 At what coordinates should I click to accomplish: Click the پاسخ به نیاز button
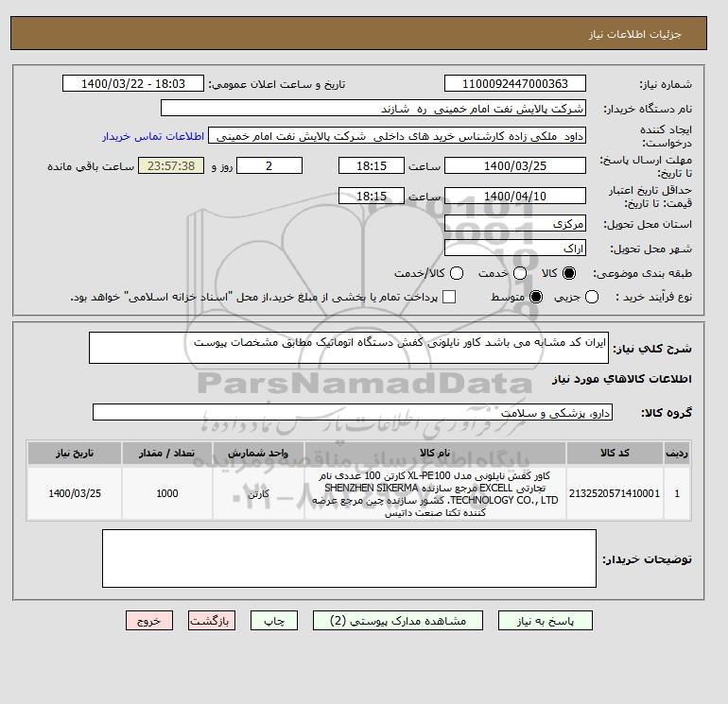click(546, 621)
